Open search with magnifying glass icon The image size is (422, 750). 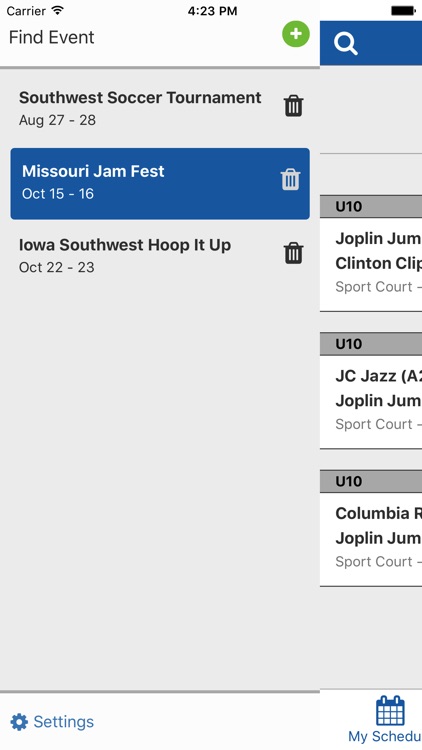tap(346, 44)
